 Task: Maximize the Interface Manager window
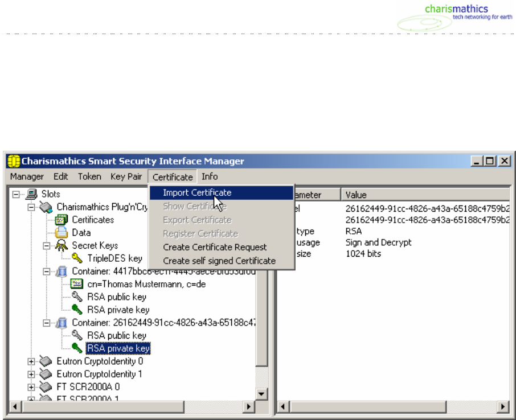pos(490,161)
